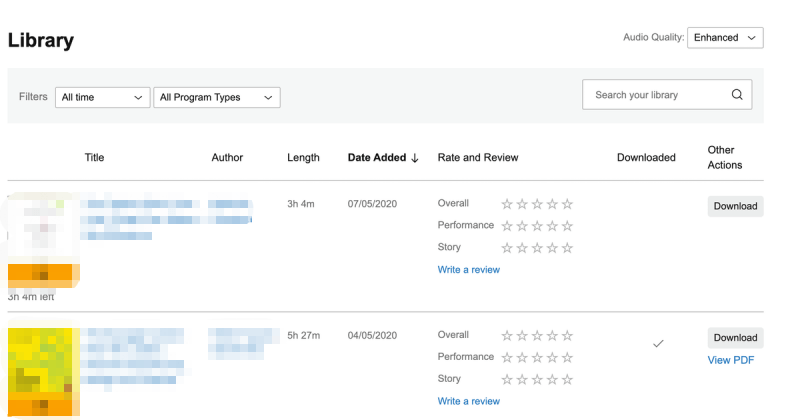The height and width of the screenshot is (420, 800).
Task: Sort library by Length column header
Action: pyautogui.click(x=303, y=157)
